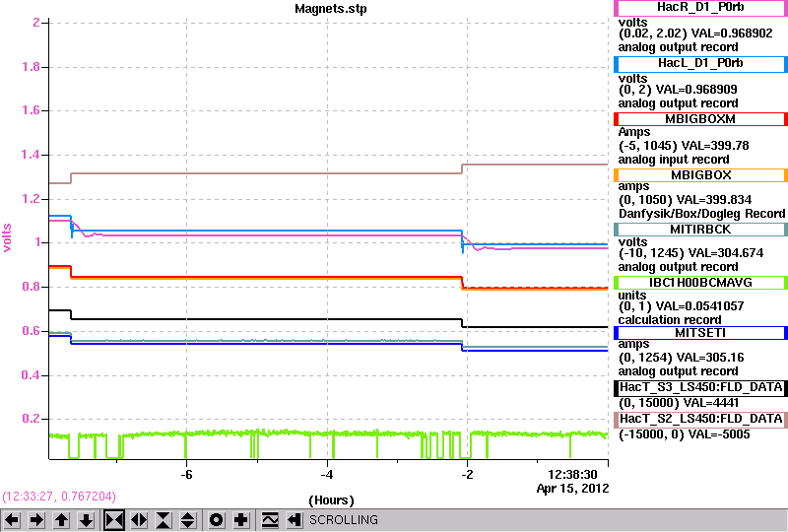This screenshot has width=788, height=532.
Task: Click the vertical zoom-out stacked triangles icon
Action: (188, 520)
